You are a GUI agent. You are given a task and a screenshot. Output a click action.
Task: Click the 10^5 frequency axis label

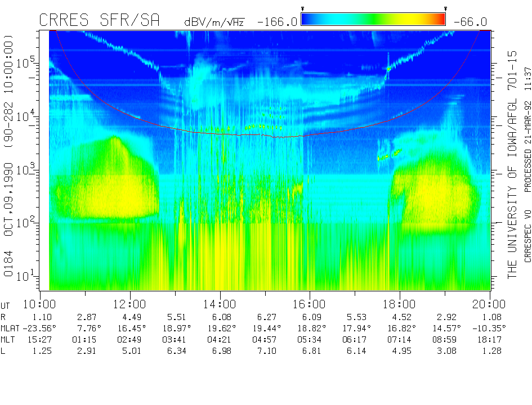click(27, 62)
